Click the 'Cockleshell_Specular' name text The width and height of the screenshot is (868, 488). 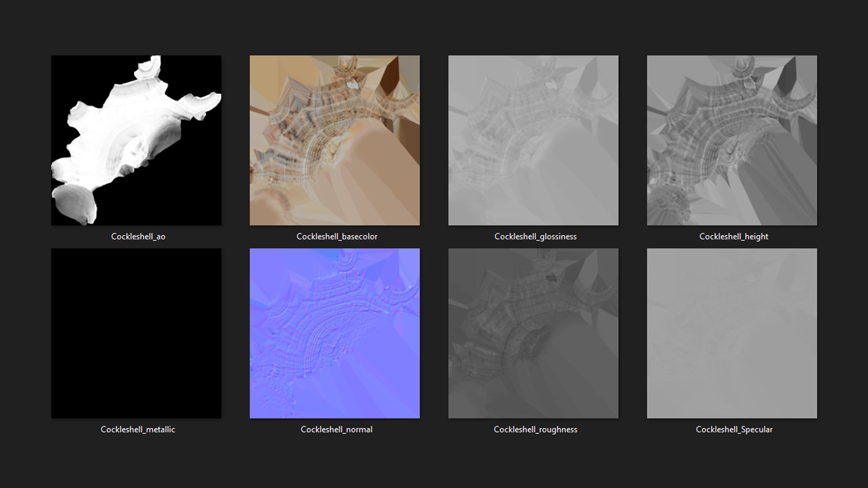pos(734,429)
